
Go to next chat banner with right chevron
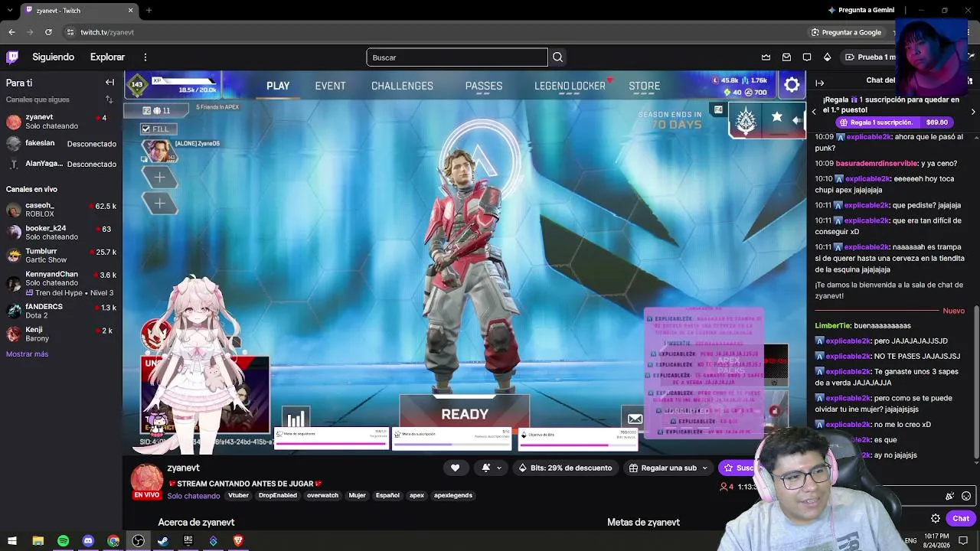click(973, 112)
